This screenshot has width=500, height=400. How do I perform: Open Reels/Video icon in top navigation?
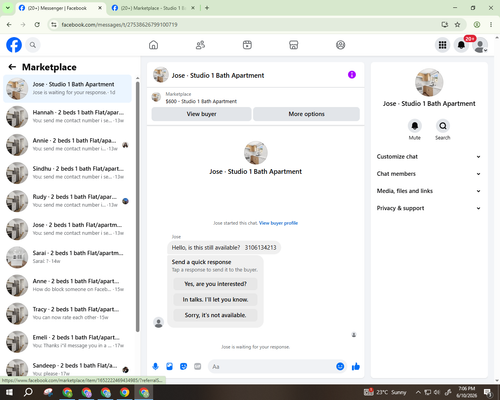point(247,45)
